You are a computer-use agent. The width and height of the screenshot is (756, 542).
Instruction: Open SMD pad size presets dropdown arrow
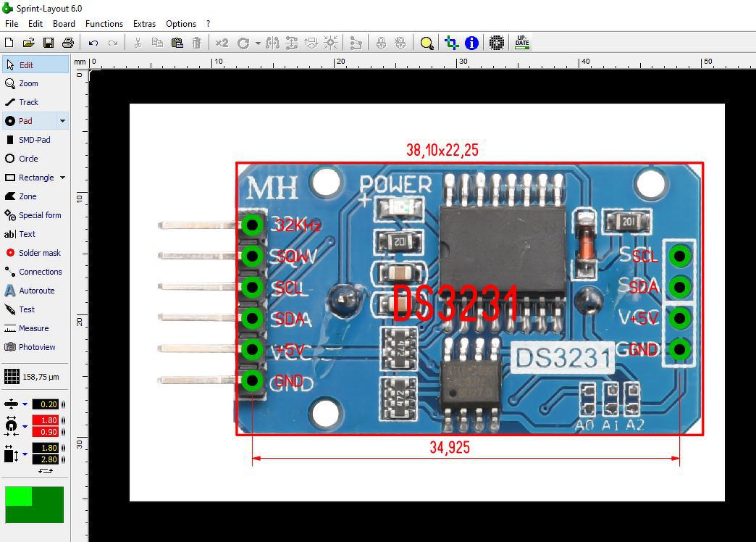click(25, 454)
